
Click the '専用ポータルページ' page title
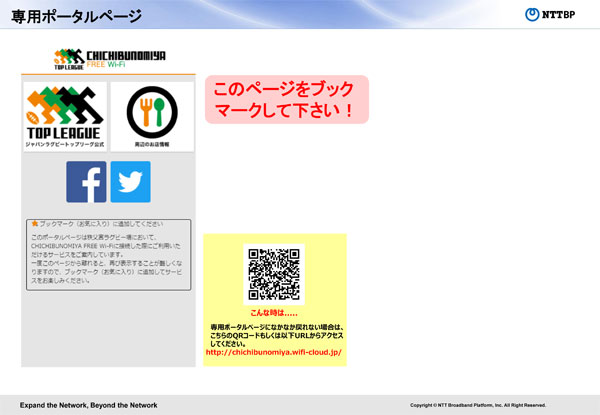point(77,16)
